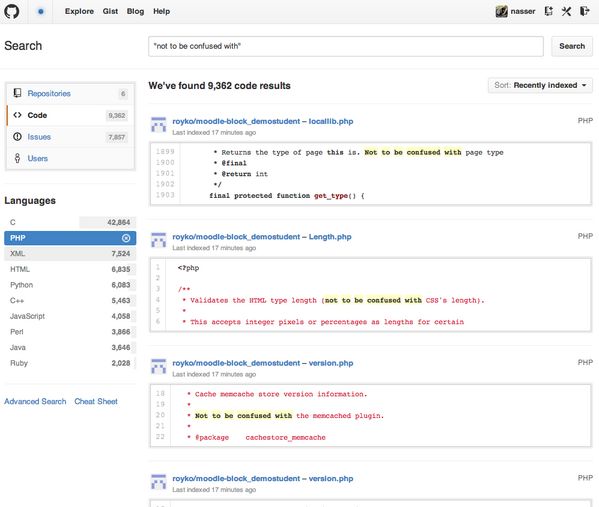Select Issues exclamation icon in sidebar
Screen dimensions: 599x507
(x=17, y=136)
